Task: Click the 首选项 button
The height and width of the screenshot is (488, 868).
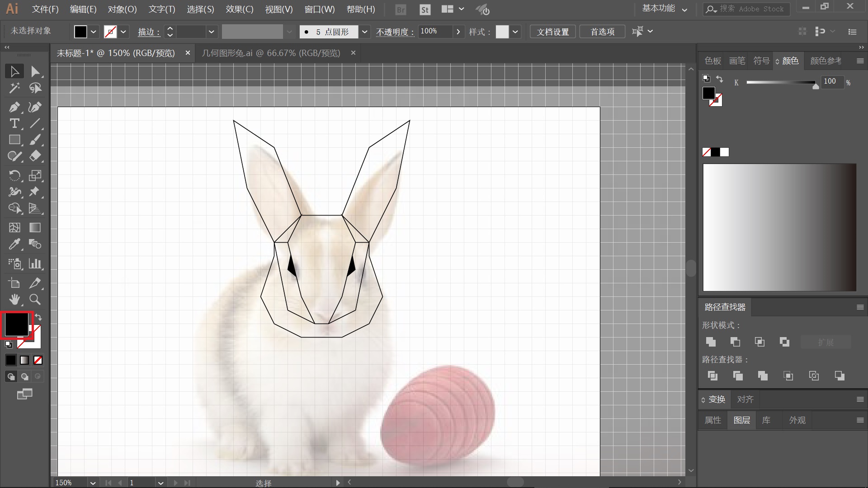Action: (602, 32)
